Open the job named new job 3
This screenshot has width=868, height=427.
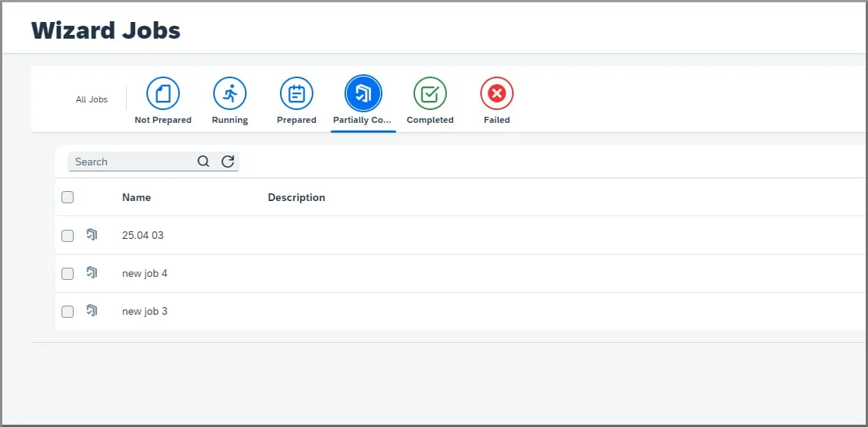tap(144, 312)
